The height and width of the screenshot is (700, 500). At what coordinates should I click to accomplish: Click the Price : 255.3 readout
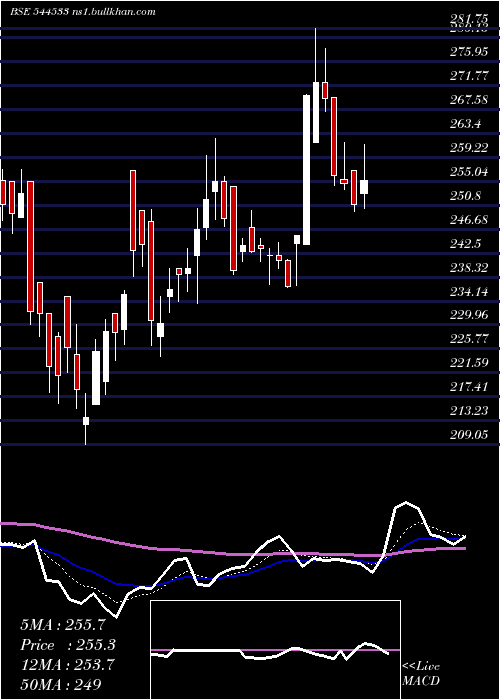[68, 645]
